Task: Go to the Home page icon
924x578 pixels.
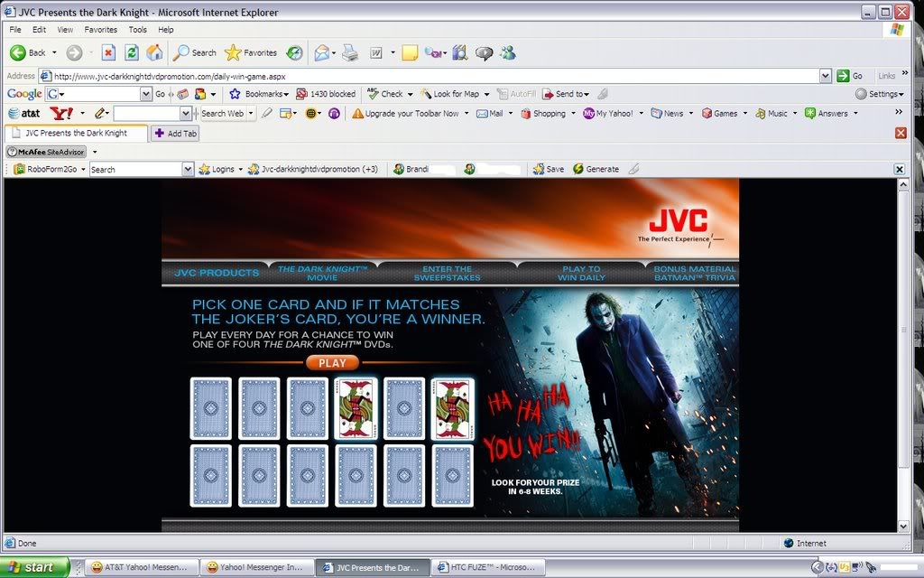Action: [x=154, y=52]
